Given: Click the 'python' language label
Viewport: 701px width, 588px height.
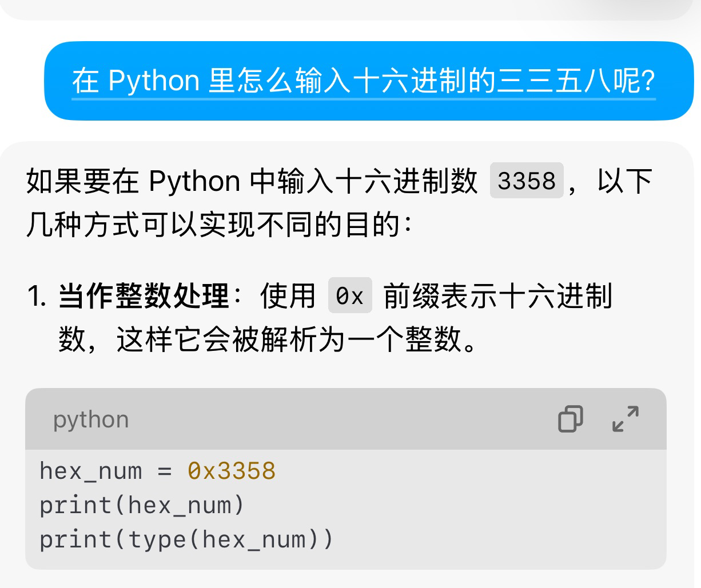Looking at the screenshot, I should tap(91, 419).
